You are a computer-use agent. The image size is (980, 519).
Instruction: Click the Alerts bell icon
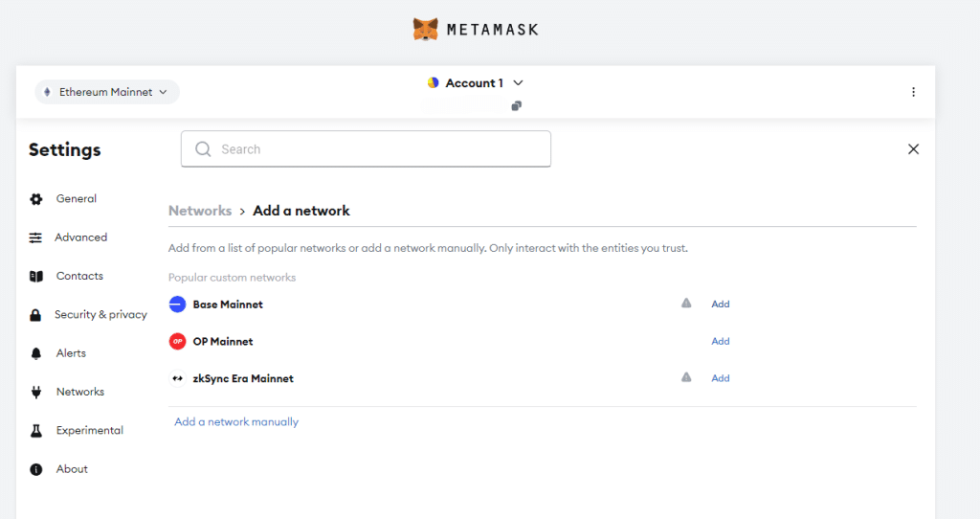click(x=36, y=354)
